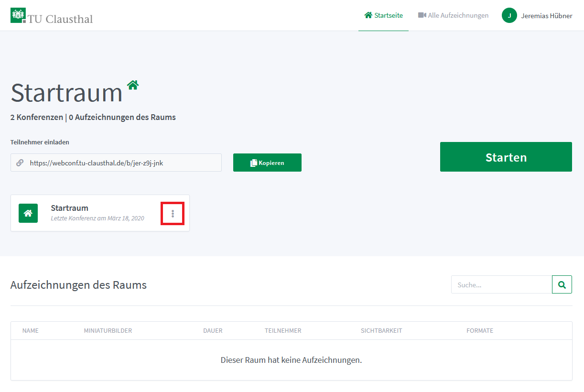584x392 pixels.
Task: Click the green house icon on Startraum card
Action: [x=28, y=213]
